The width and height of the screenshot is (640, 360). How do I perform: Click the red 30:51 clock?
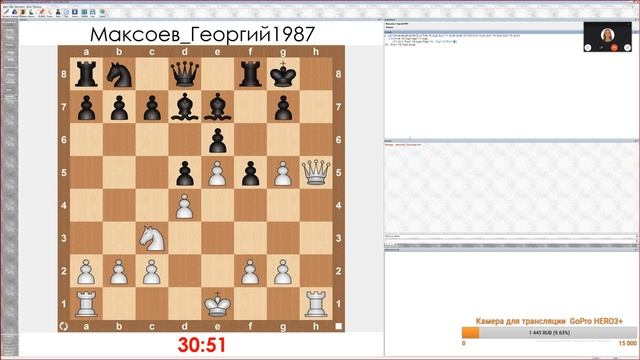[x=202, y=345]
